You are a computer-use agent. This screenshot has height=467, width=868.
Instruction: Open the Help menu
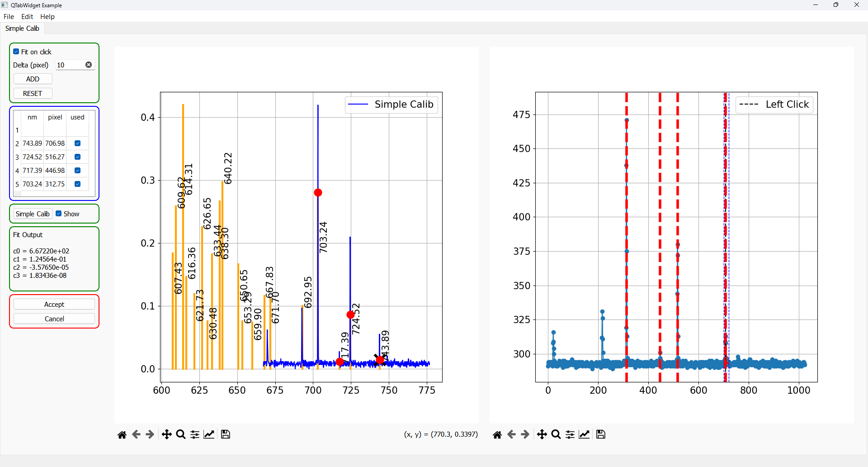pyautogui.click(x=47, y=17)
